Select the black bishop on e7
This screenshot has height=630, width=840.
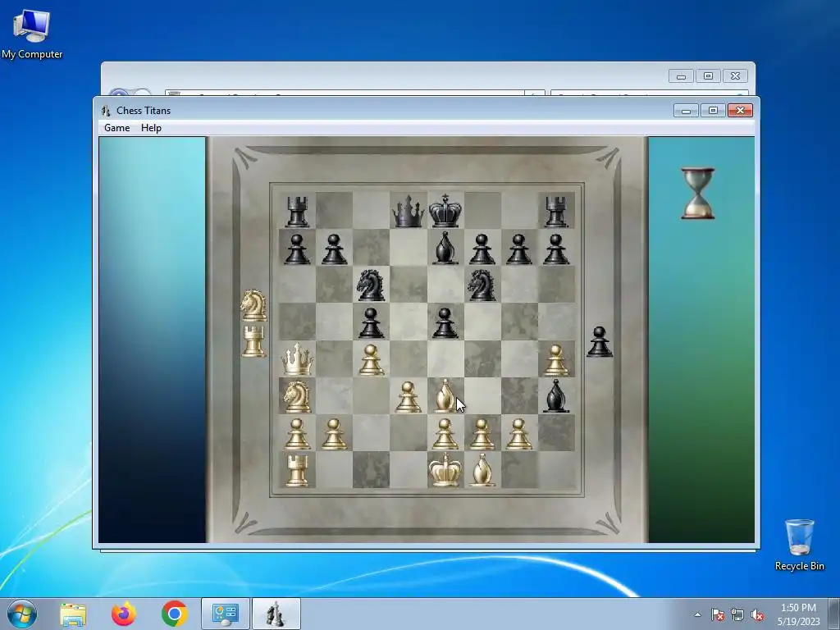(445, 248)
